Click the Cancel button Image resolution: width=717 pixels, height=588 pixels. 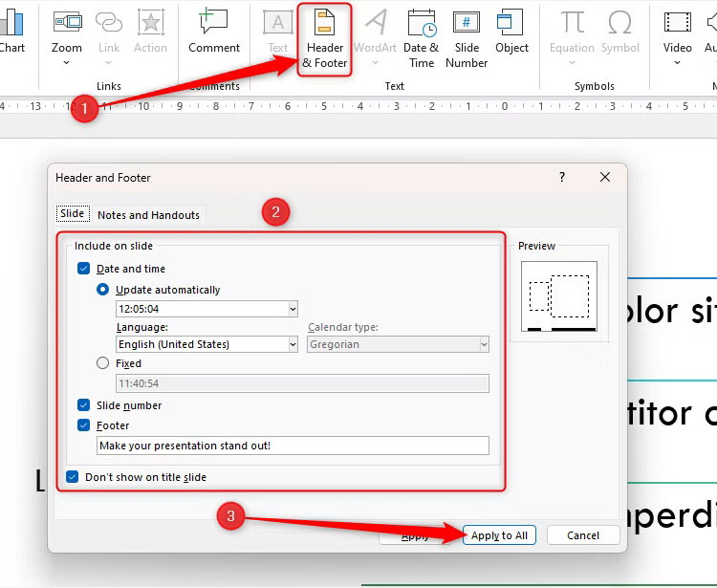pos(582,535)
